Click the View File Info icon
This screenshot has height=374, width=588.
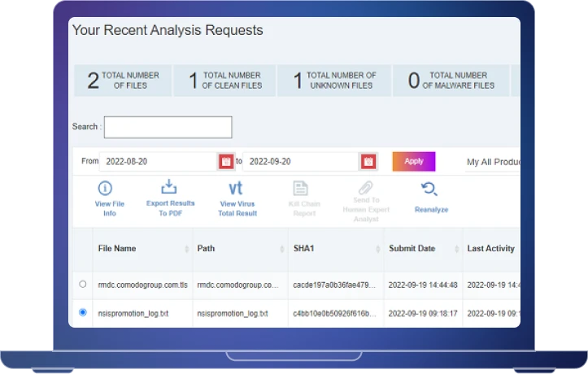coord(110,189)
